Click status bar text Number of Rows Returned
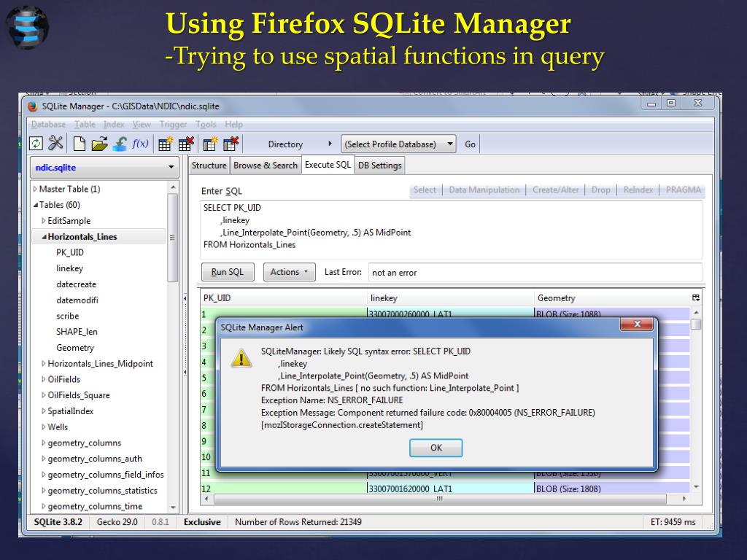 [x=298, y=522]
